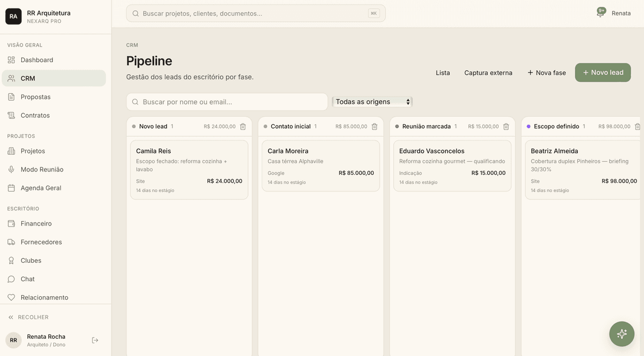The width and height of the screenshot is (644, 356).
Task: Open Projetos menu item
Action: (54, 151)
